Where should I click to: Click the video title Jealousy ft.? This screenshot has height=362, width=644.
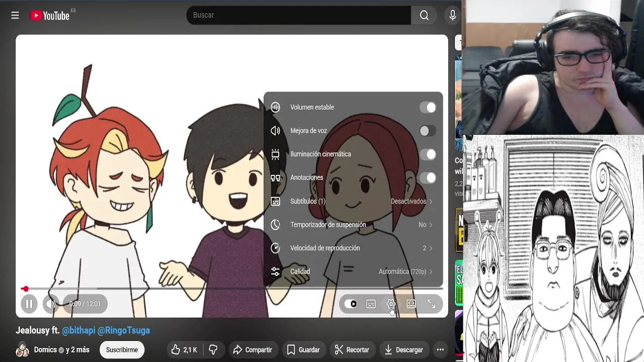(x=38, y=330)
